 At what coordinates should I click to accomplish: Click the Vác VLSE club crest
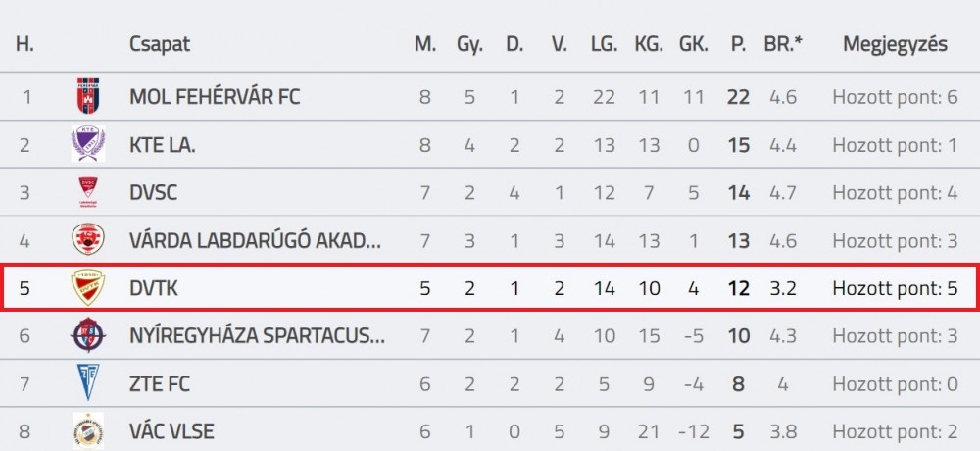pos(88,431)
